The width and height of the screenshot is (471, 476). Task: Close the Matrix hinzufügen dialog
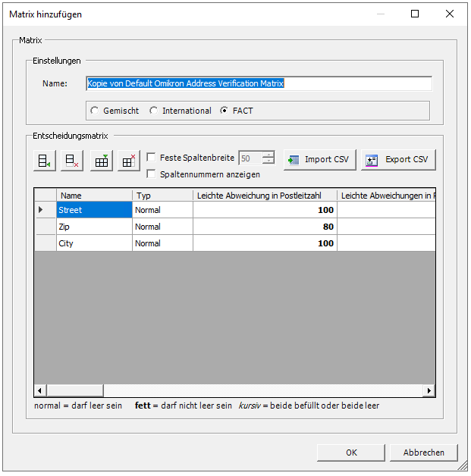(x=450, y=14)
